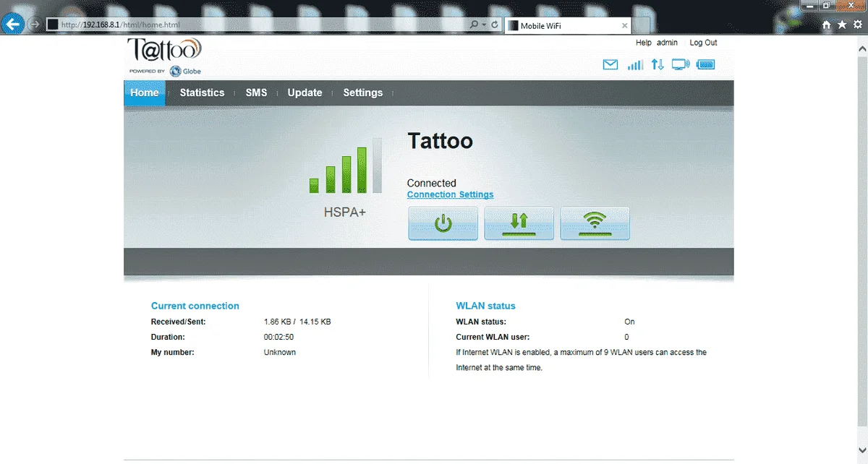The width and height of the screenshot is (868, 464).
Task: Click the 00:02:50 duration value
Action: 278,337
